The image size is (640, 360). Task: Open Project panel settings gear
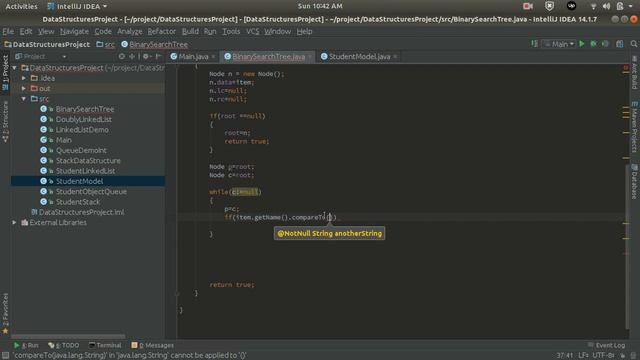147,57
